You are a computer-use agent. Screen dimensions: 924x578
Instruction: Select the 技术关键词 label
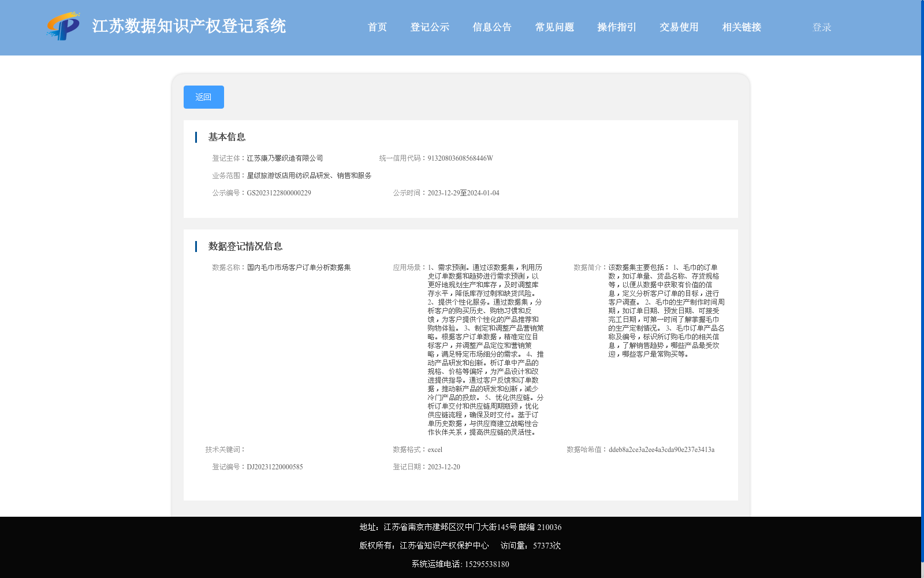pos(226,450)
